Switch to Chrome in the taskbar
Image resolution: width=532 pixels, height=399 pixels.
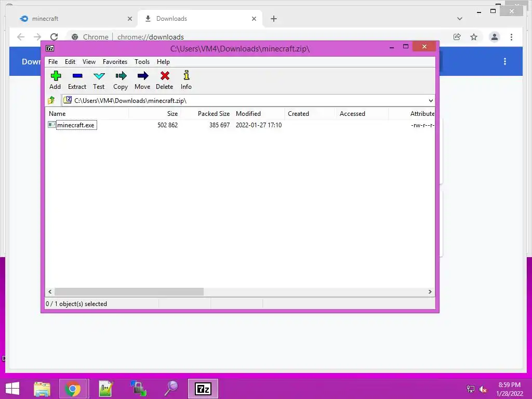coord(73,389)
